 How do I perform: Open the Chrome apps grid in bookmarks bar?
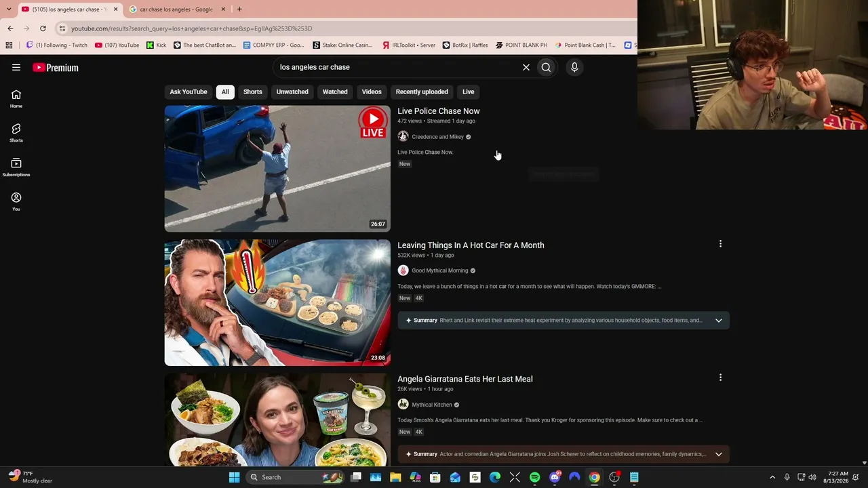9,45
